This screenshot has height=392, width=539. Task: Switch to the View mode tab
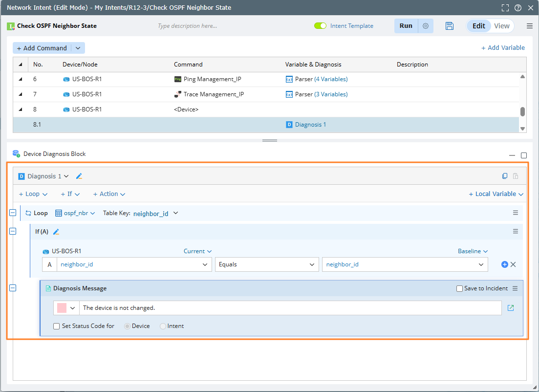tap(502, 26)
